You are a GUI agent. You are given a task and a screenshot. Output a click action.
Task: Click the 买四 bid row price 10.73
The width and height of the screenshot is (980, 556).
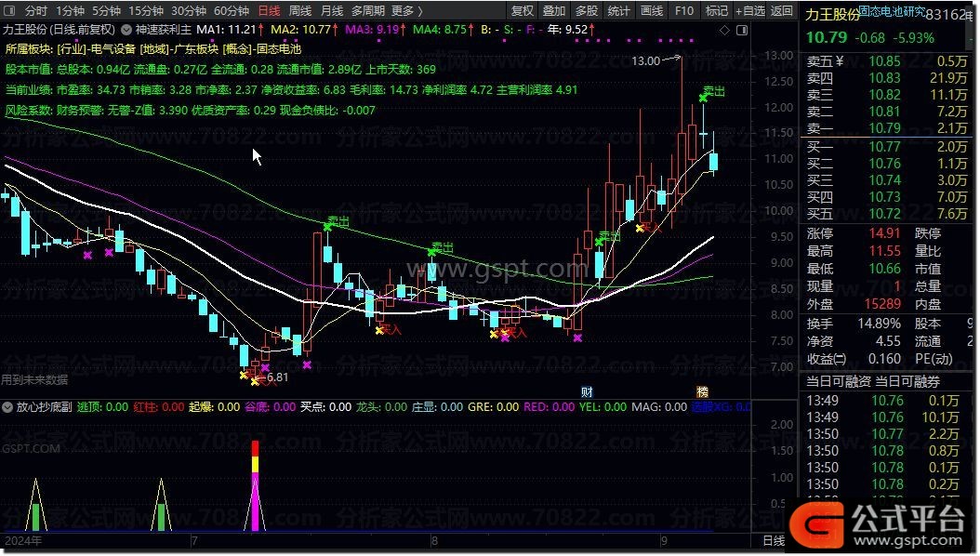[x=884, y=197]
